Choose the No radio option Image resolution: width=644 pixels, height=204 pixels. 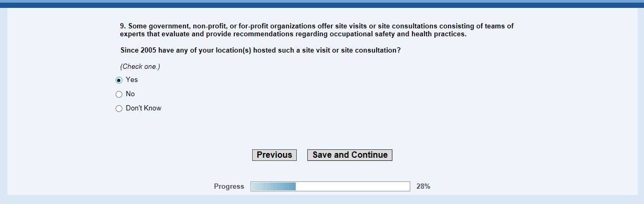[x=119, y=95]
